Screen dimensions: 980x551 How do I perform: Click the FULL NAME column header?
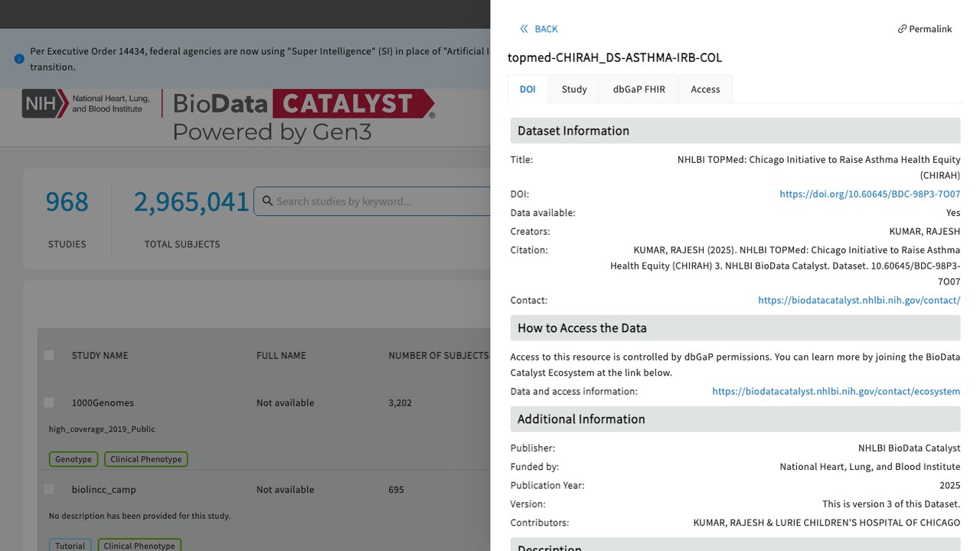tap(281, 356)
